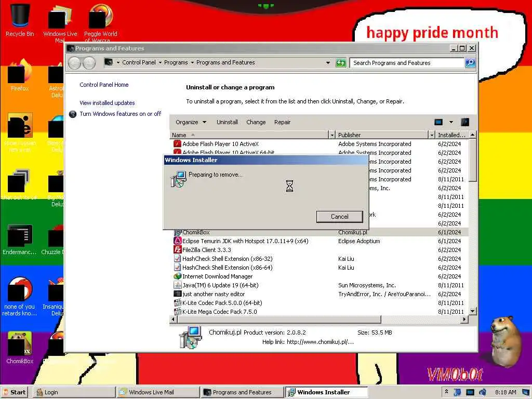532x399 pixels.
Task: Expand the Name column filter dropdown
Action: tap(332, 135)
